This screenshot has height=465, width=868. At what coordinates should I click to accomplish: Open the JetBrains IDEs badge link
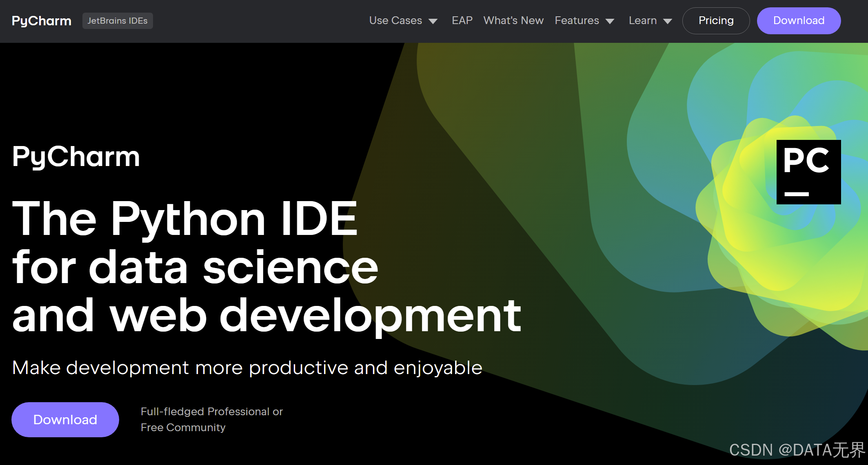point(118,21)
